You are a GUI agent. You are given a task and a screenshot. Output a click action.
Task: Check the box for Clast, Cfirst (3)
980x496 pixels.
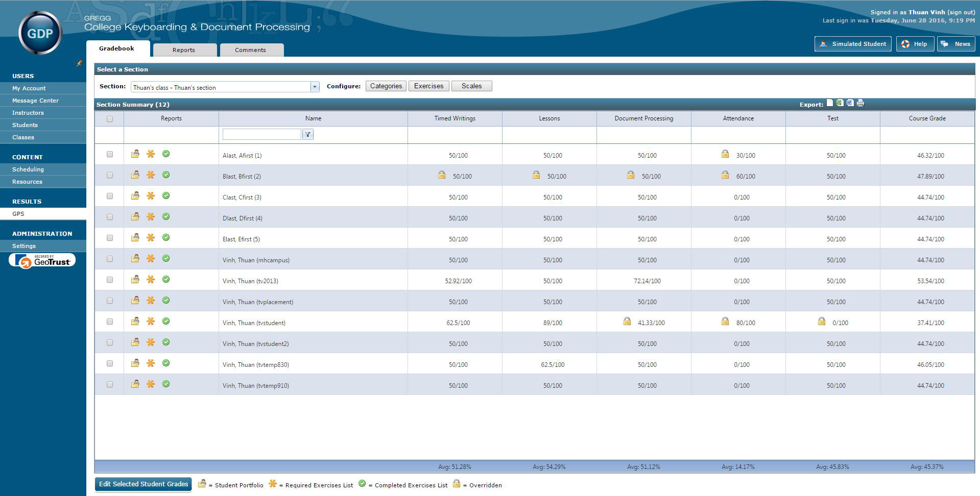coord(110,196)
